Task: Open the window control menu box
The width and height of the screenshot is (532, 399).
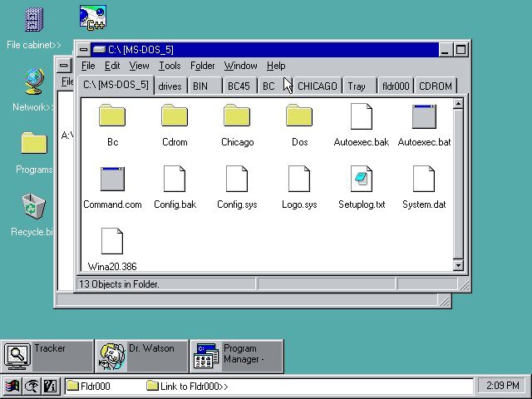Action: 84,50
